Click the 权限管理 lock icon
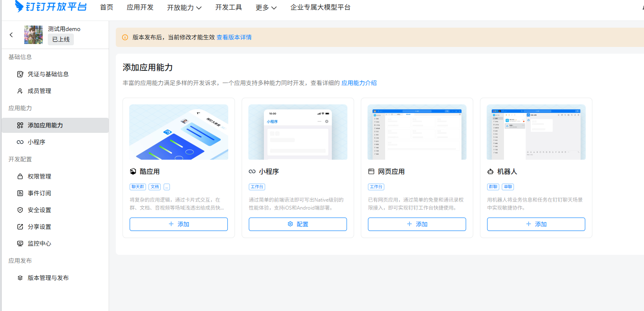 (x=20, y=176)
